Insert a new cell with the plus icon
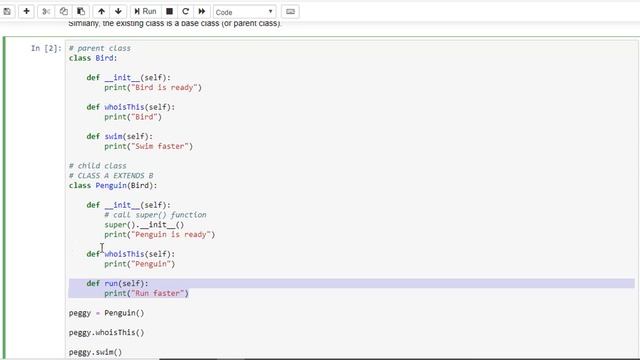The height and width of the screenshot is (360, 640). point(26,11)
